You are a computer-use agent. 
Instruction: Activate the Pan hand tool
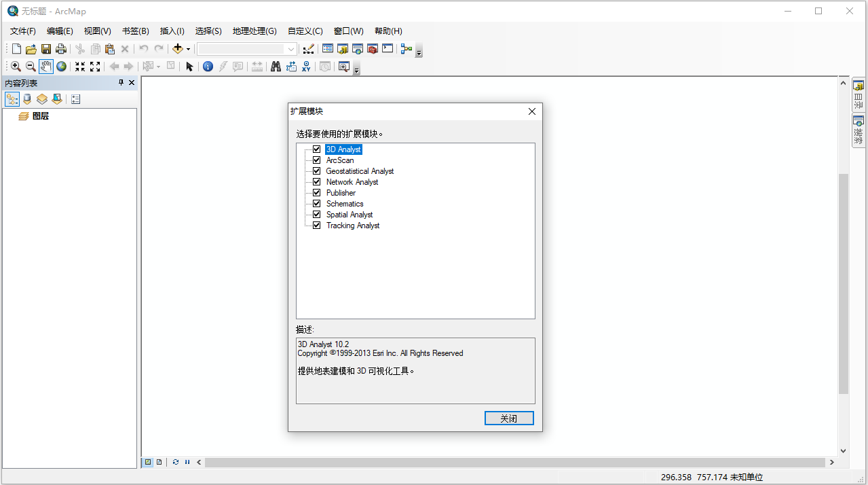[46, 67]
